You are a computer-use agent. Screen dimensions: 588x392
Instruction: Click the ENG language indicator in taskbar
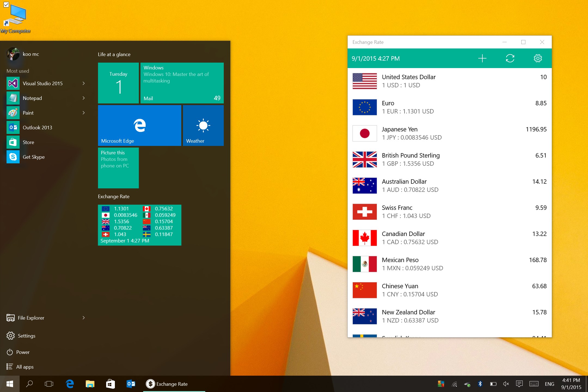pos(549,384)
